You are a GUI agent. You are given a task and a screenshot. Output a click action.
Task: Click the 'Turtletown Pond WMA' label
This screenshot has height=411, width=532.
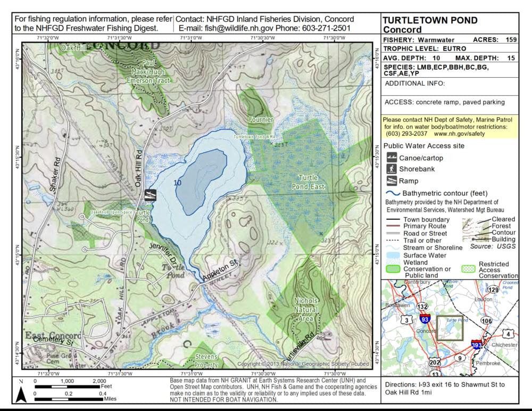(254, 136)
